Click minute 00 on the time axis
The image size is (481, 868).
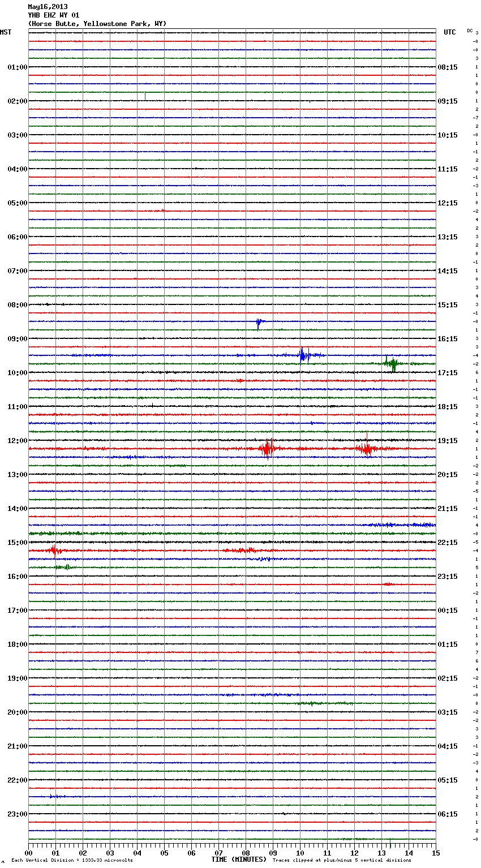click(x=28, y=853)
